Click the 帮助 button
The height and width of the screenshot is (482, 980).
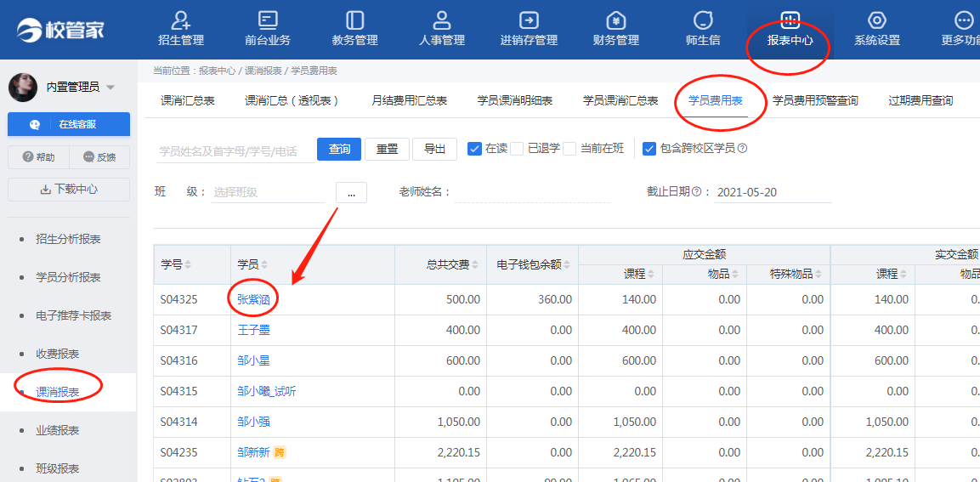[38, 157]
